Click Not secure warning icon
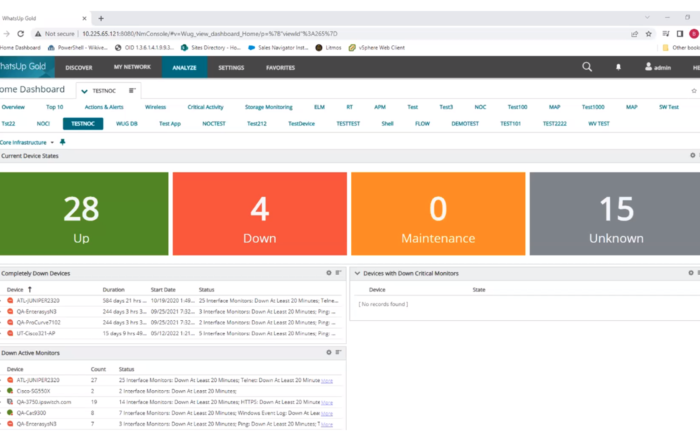The image size is (700, 441). pos(38,34)
